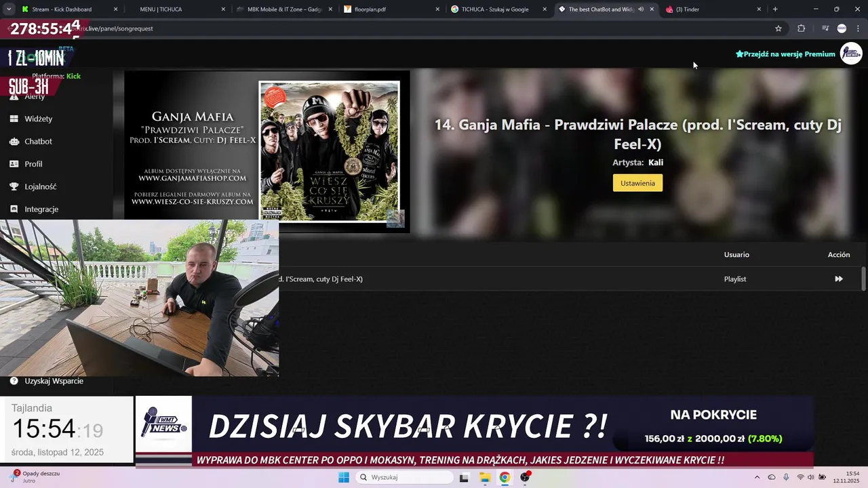Click the Chrome taskbar icon

point(505,477)
